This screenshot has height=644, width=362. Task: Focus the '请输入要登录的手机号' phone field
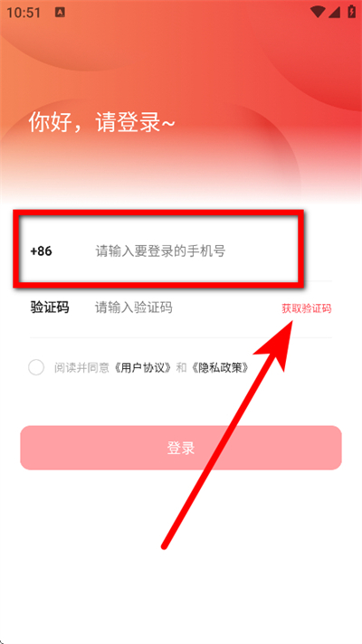tap(161, 251)
